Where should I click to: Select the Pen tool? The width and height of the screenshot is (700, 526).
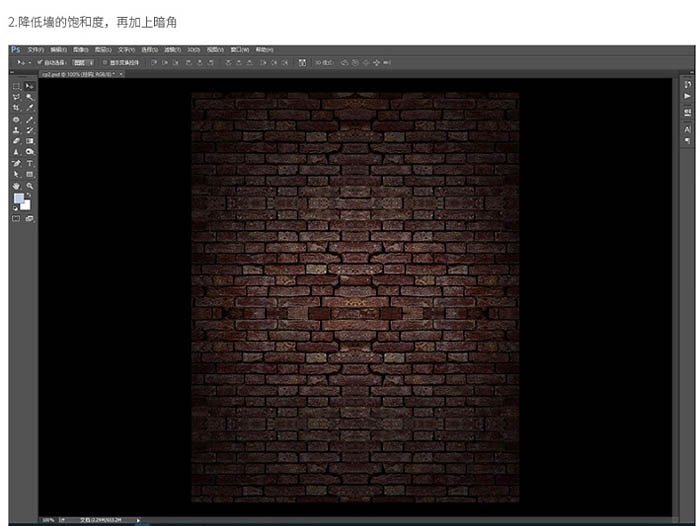tap(16, 163)
